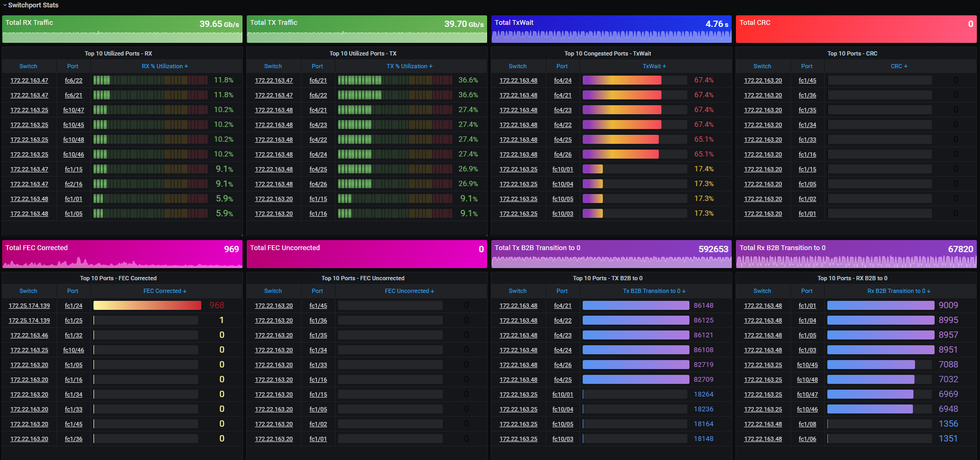Click Port column header in TX B2B table
Image resolution: width=980 pixels, height=460 pixels.
pos(562,291)
